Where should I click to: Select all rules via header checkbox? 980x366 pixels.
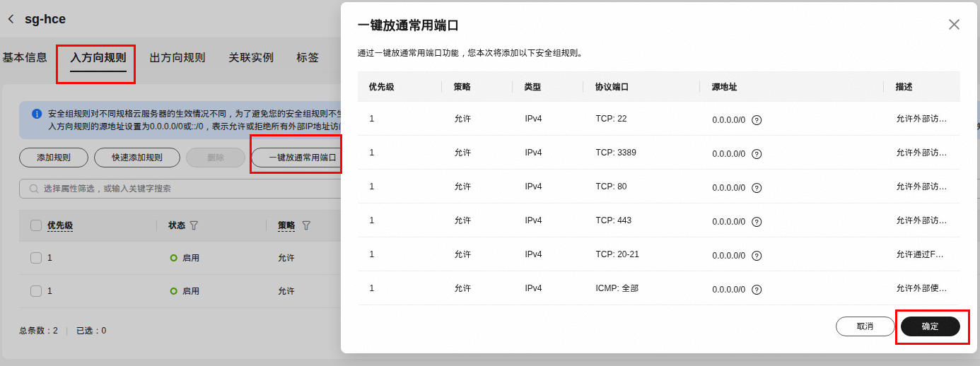pos(36,225)
